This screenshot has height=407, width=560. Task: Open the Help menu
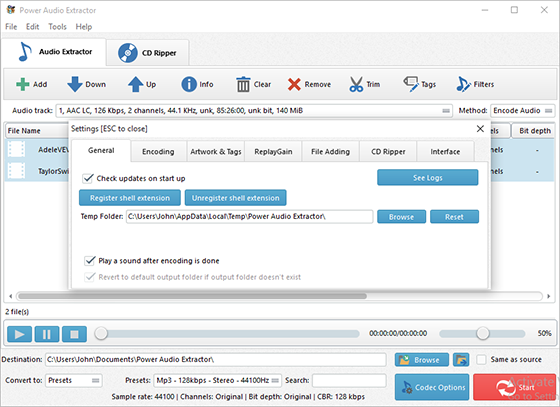(x=84, y=27)
